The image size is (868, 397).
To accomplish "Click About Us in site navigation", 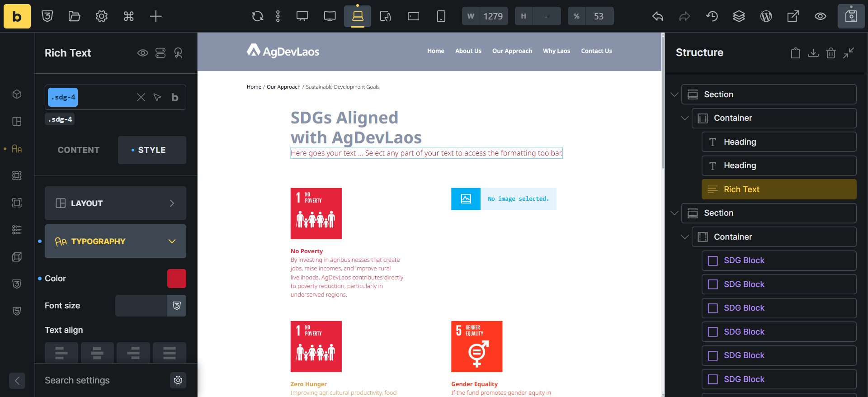I will [x=468, y=51].
